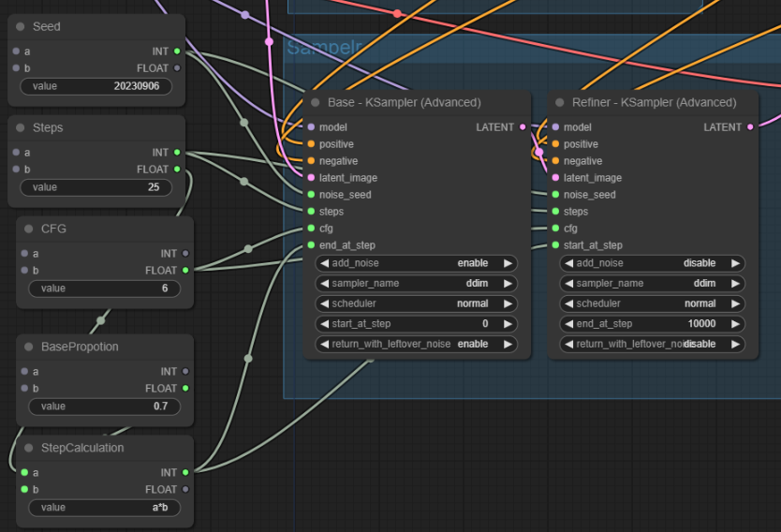Click the Steps node FLOAT output socket
The height and width of the screenshot is (532, 781).
coord(177,170)
